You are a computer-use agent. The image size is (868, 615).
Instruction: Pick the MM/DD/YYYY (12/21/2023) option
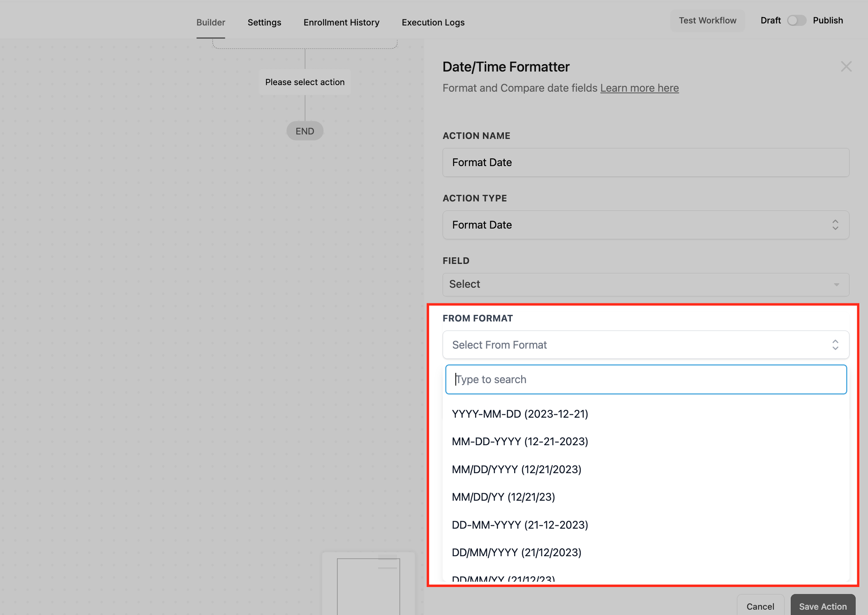516,469
